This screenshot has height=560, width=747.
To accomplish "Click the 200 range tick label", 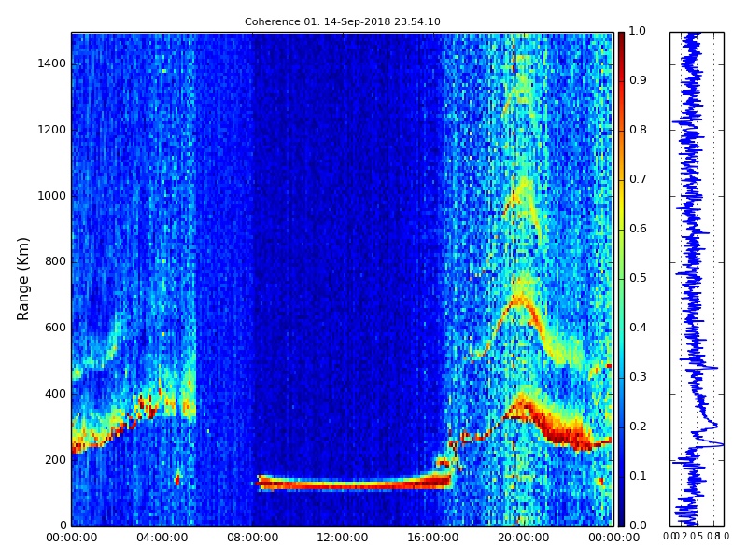I will click(x=55, y=460).
